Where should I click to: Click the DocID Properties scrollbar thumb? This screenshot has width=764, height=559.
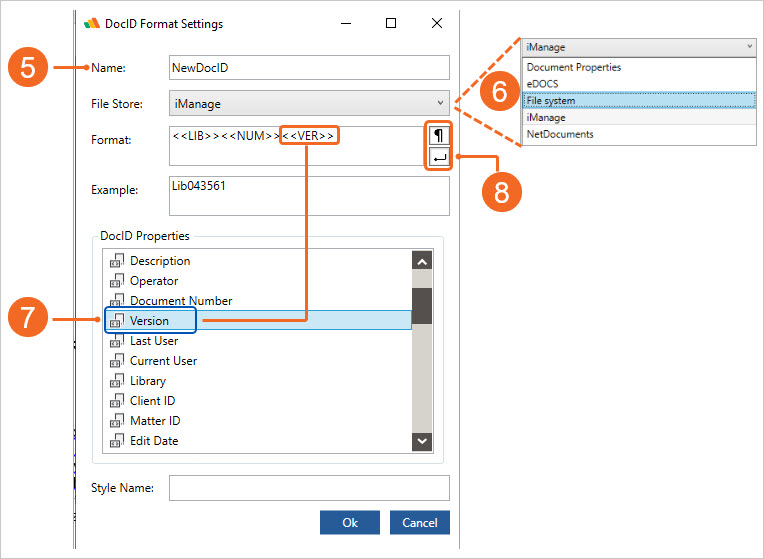(422, 306)
